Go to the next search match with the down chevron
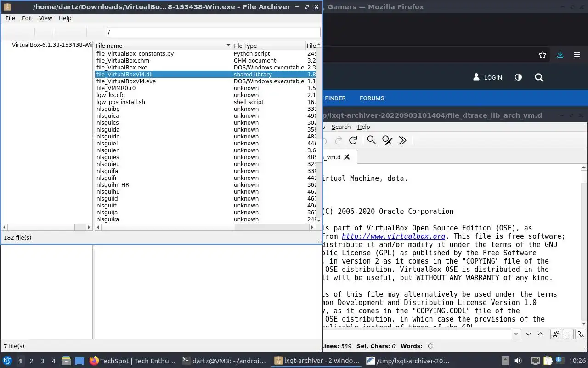The height and width of the screenshot is (368, 588). tap(528, 334)
